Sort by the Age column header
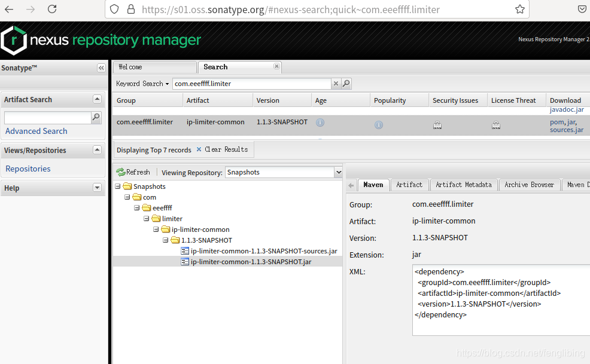The image size is (590, 364). pos(340,100)
